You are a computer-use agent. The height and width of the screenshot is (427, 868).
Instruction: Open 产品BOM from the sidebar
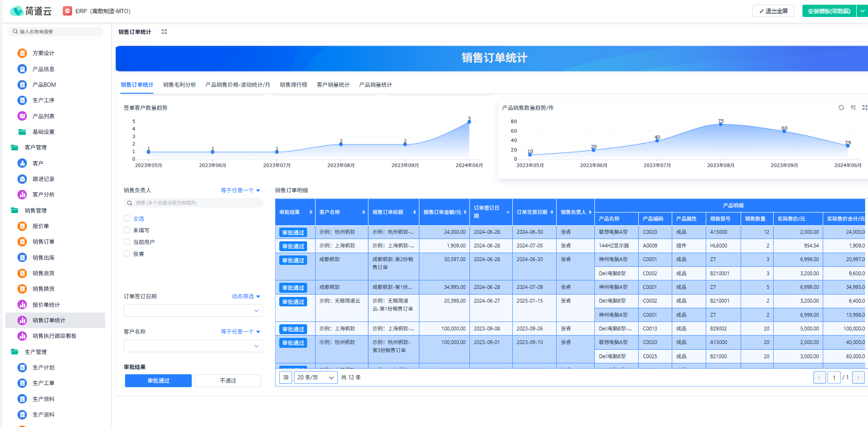click(x=44, y=85)
